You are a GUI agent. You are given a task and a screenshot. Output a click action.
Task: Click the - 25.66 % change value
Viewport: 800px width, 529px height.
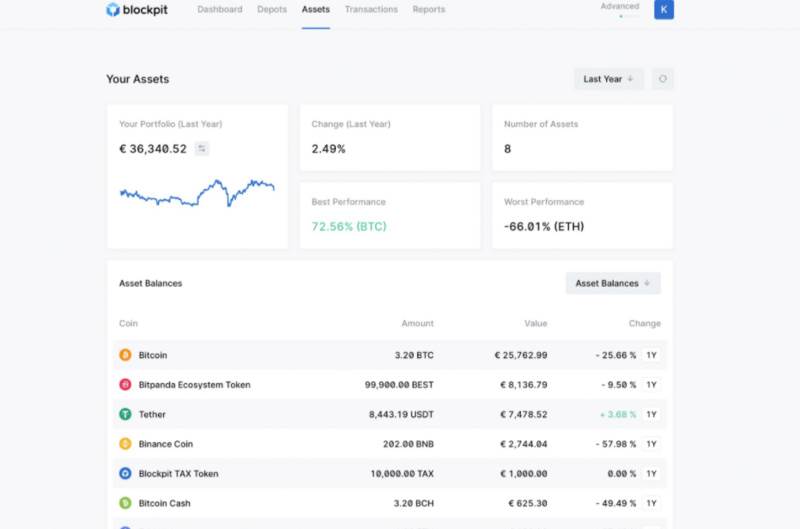tap(616, 355)
